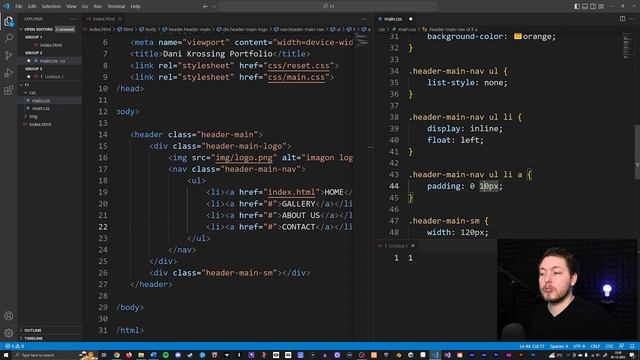Click the Windows Start button
640x360 pixels.
tap(6, 355)
